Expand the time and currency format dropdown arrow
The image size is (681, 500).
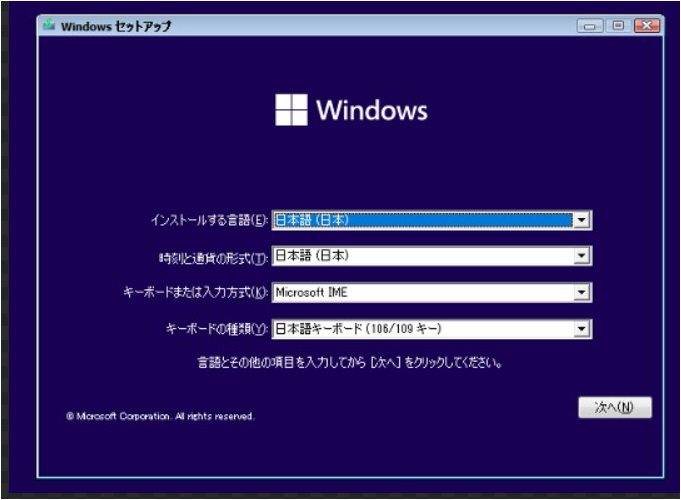[x=582, y=256]
